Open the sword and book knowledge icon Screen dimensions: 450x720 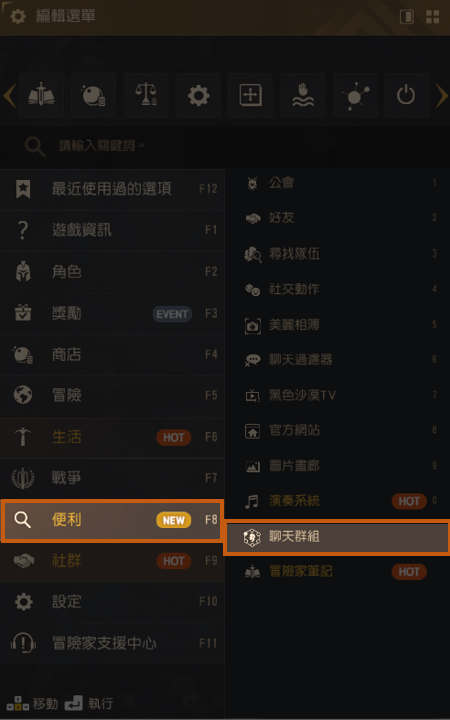(x=41, y=96)
